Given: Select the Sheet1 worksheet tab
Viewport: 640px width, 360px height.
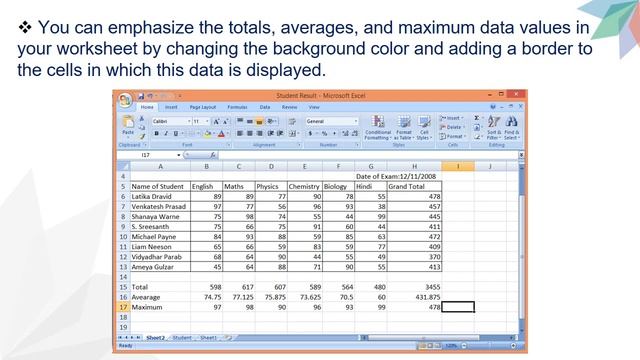Looking at the screenshot, I should pyautogui.click(x=208, y=338).
